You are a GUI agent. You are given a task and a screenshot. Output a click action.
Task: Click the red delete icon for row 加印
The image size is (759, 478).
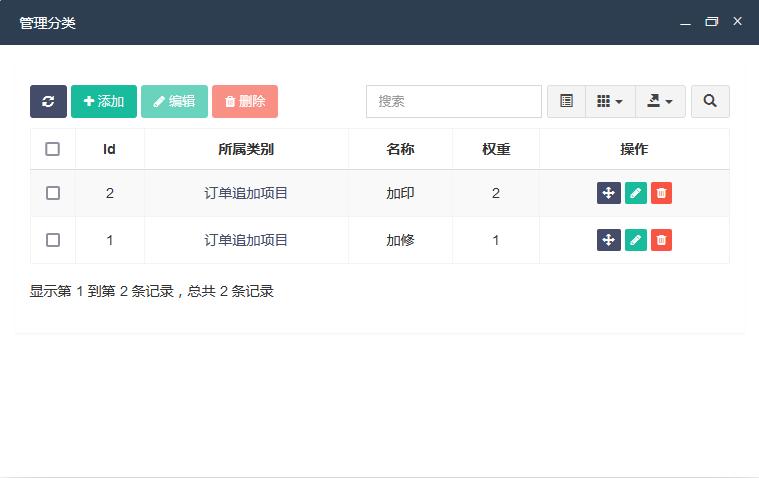[x=661, y=193]
